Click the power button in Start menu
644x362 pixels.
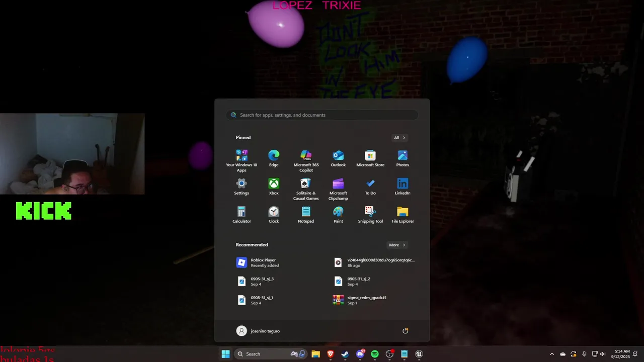(406, 331)
